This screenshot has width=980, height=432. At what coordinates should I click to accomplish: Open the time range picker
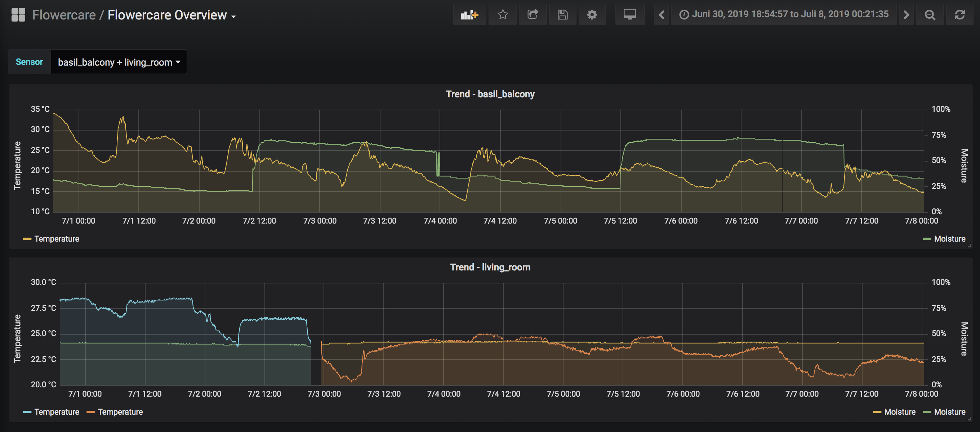(784, 15)
